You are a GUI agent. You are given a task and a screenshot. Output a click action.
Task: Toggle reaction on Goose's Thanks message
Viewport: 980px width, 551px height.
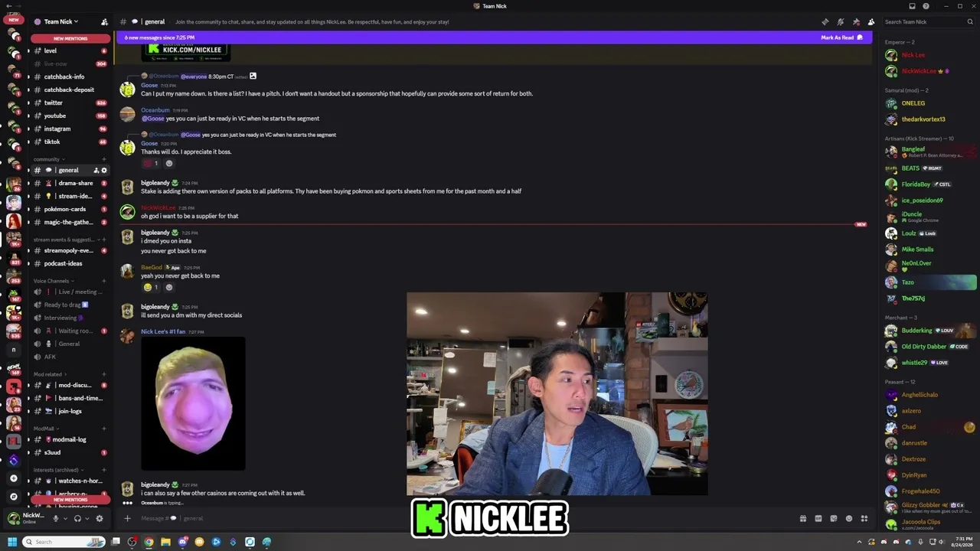pos(151,163)
